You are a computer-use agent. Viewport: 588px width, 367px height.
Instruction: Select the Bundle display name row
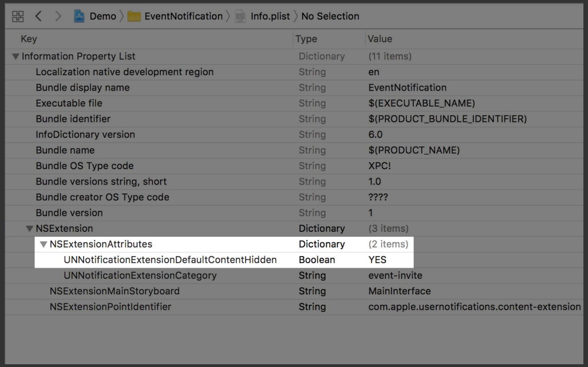tap(83, 88)
